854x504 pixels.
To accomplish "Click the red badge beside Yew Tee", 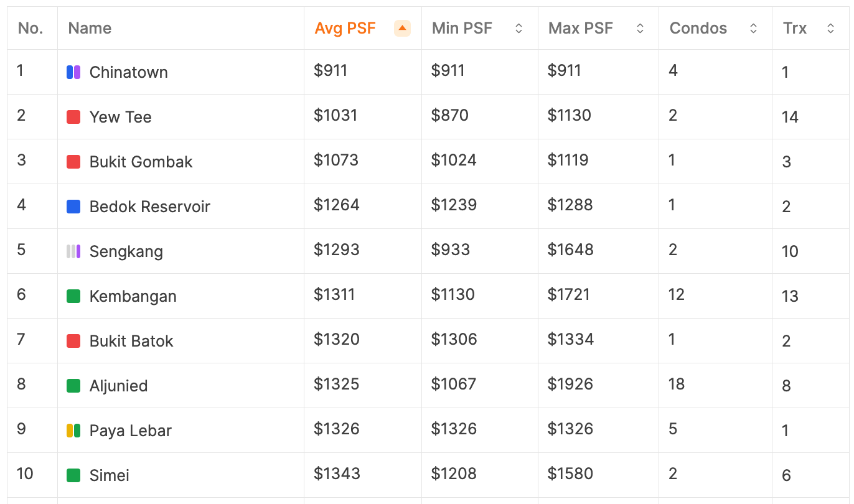I will point(73,117).
